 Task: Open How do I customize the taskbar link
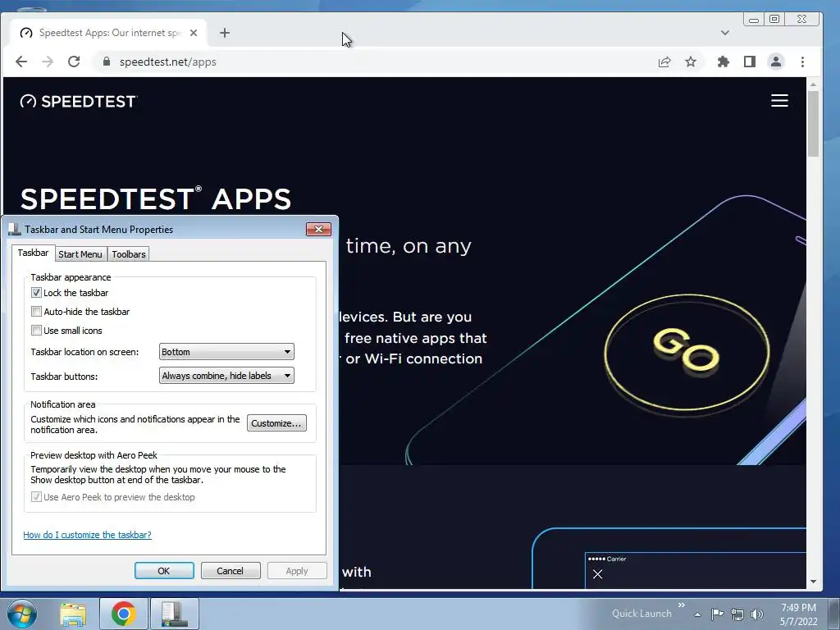tap(87, 535)
